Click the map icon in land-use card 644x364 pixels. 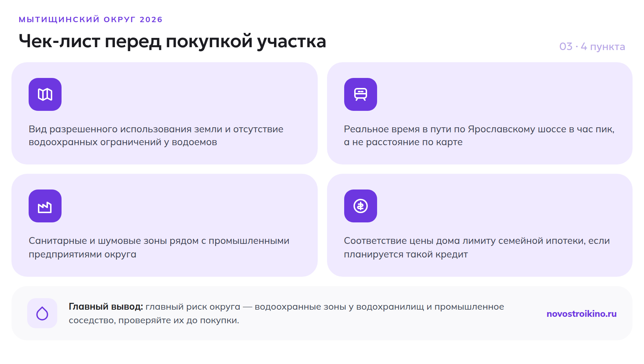(x=45, y=94)
